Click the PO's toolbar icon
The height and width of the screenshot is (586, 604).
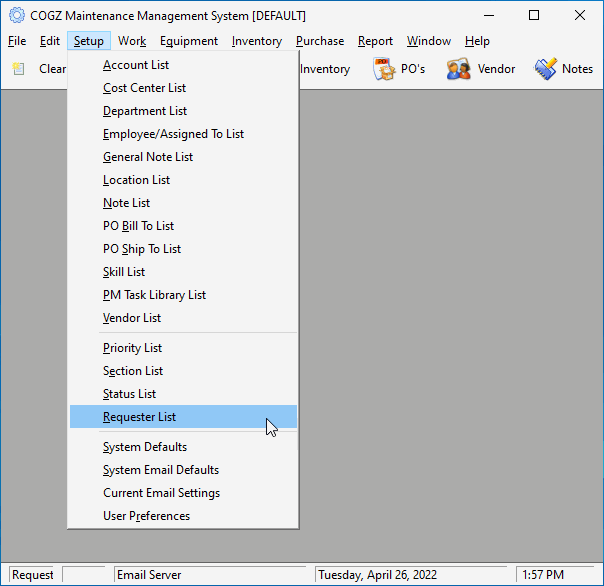pos(384,69)
